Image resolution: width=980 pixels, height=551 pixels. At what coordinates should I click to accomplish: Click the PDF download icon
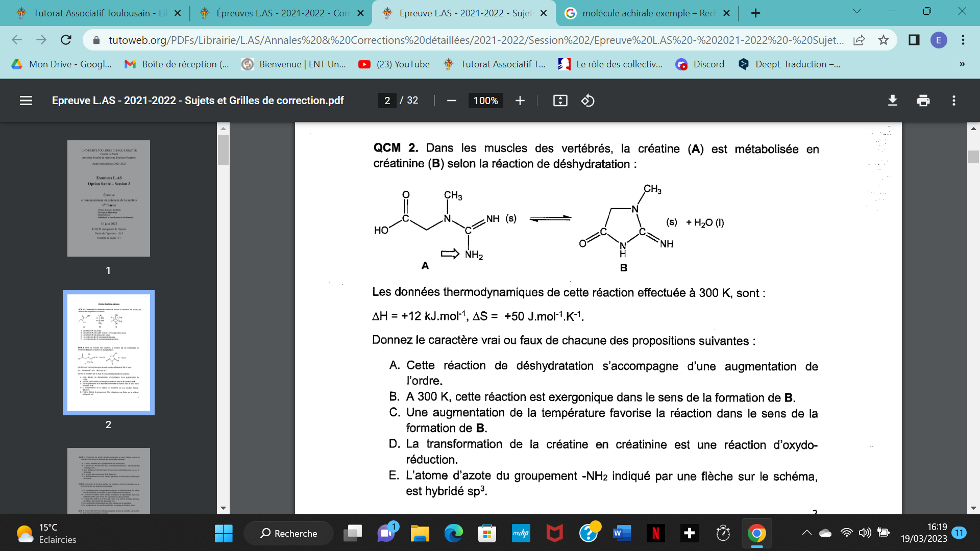click(892, 101)
